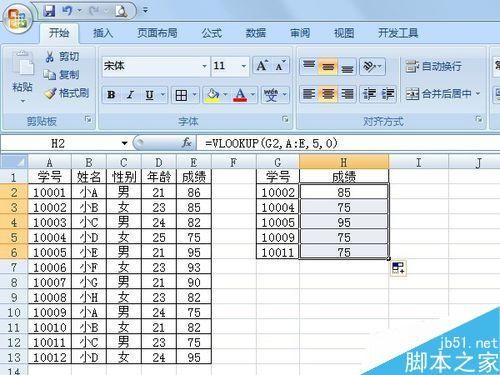This screenshot has height=375, width=500.
Task: Switch to the 视图 tab
Action: (x=344, y=33)
